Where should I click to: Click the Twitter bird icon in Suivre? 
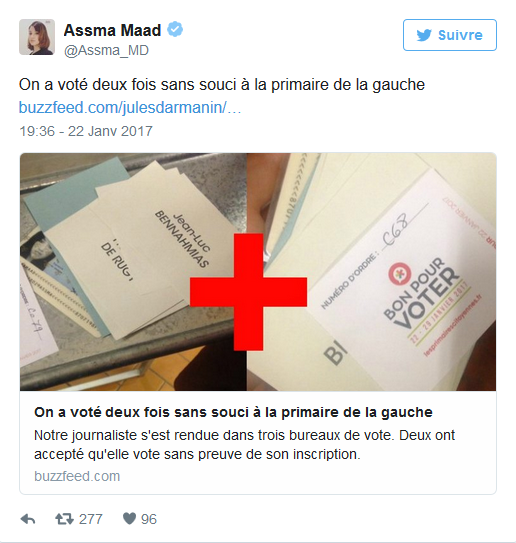coord(424,35)
